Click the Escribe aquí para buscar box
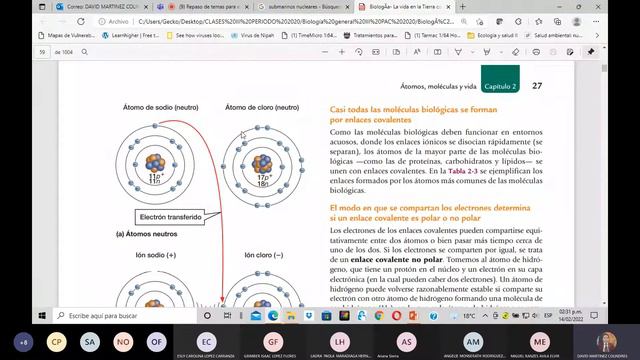The image size is (640, 360). click(x=124, y=316)
